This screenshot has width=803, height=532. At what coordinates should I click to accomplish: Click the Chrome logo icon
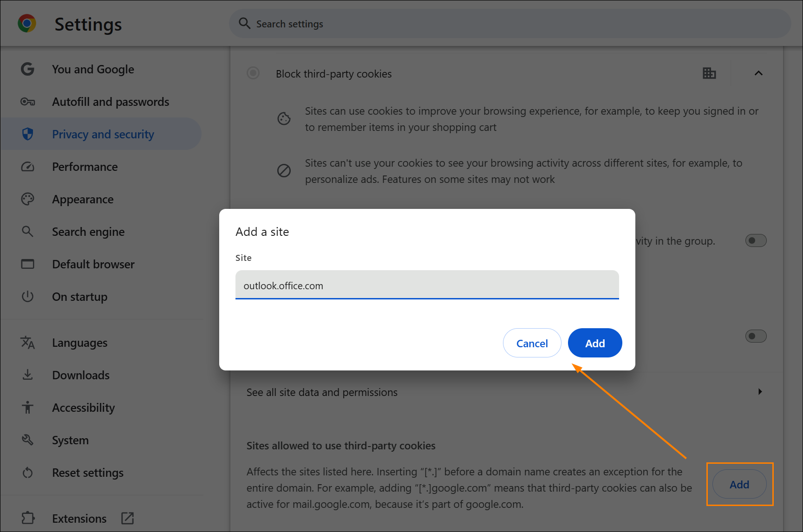coord(27,23)
